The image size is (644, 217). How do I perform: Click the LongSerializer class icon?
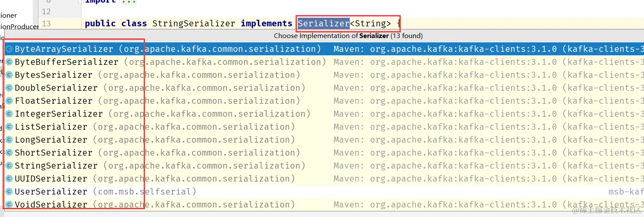coord(9,140)
